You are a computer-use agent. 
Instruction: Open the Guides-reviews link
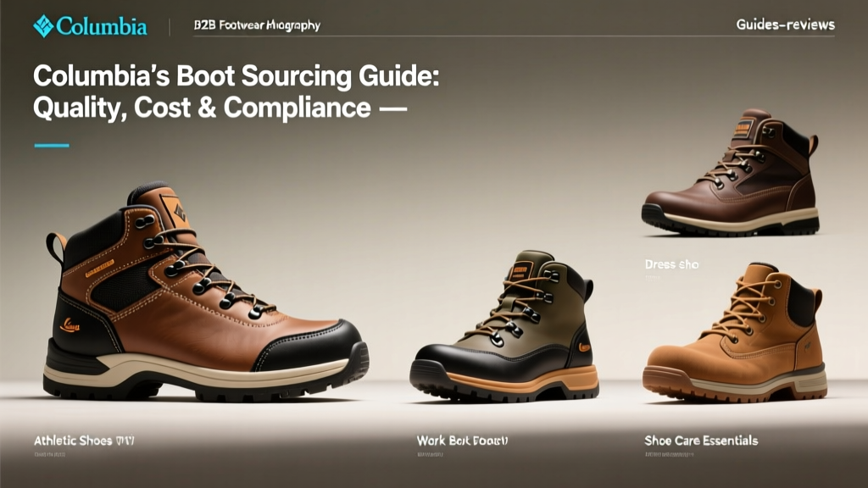pyautogui.click(x=785, y=25)
